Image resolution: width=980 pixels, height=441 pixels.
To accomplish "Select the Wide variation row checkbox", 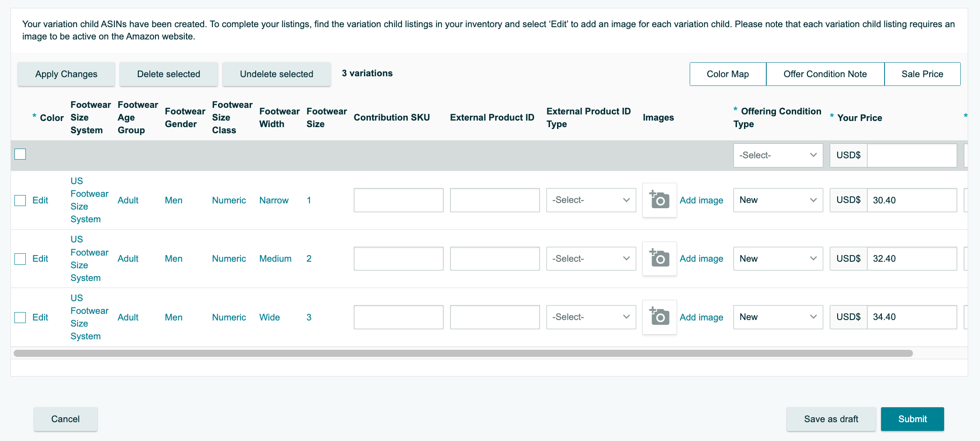I will click(20, 317).
